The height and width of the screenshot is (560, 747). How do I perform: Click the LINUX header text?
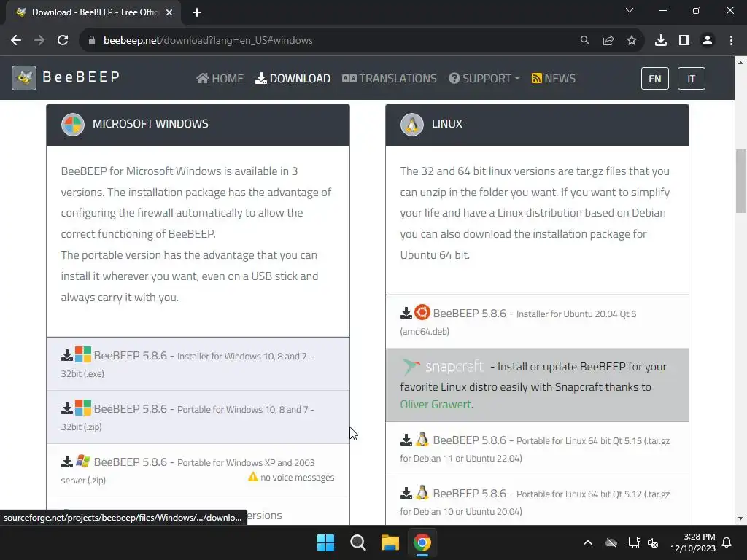point(447,124)
